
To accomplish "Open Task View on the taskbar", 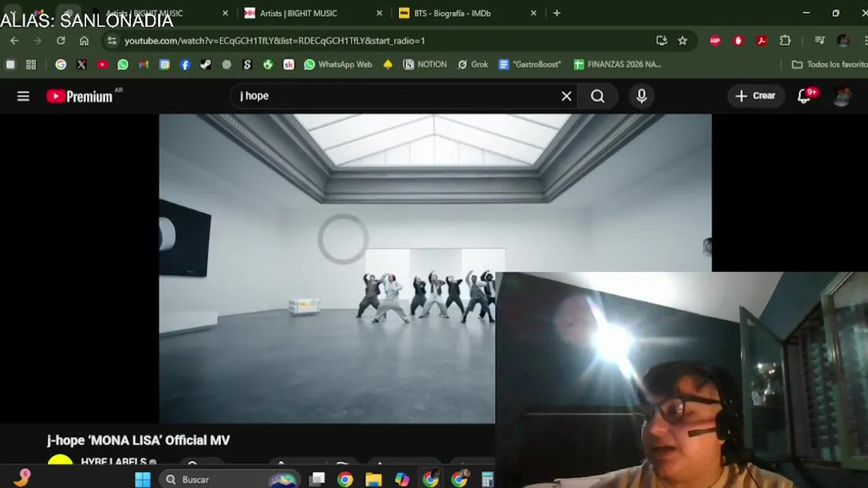I will point(317,479).
